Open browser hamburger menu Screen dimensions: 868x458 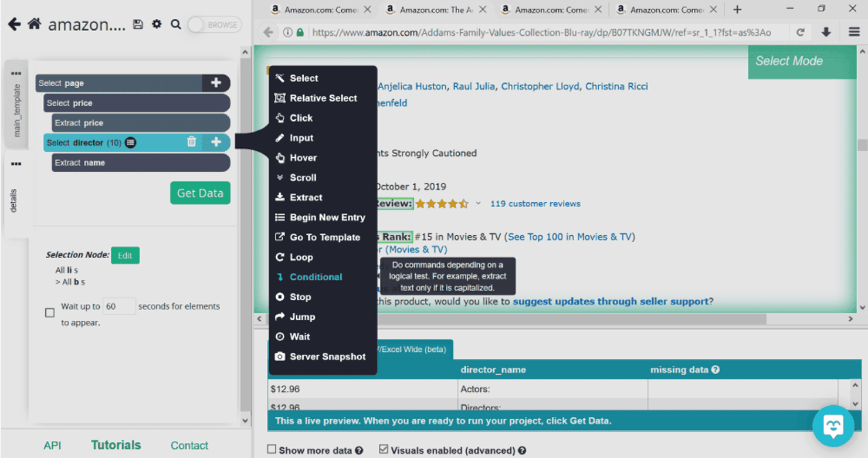854,32
